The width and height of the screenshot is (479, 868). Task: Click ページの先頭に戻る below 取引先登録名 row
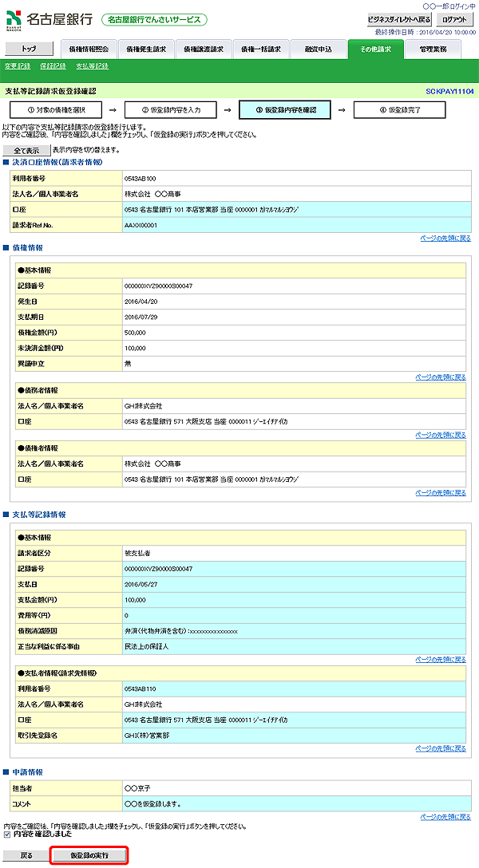tap(441, 748)
